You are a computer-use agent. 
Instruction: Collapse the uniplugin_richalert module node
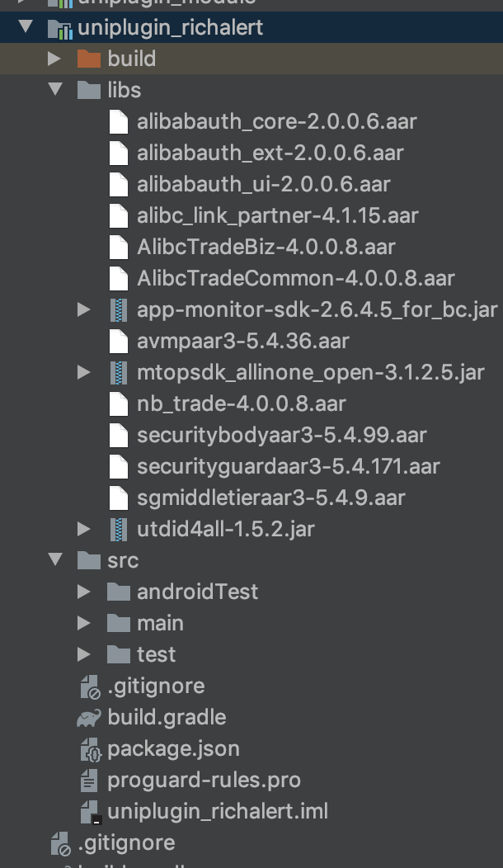click(x=26, y=27)
